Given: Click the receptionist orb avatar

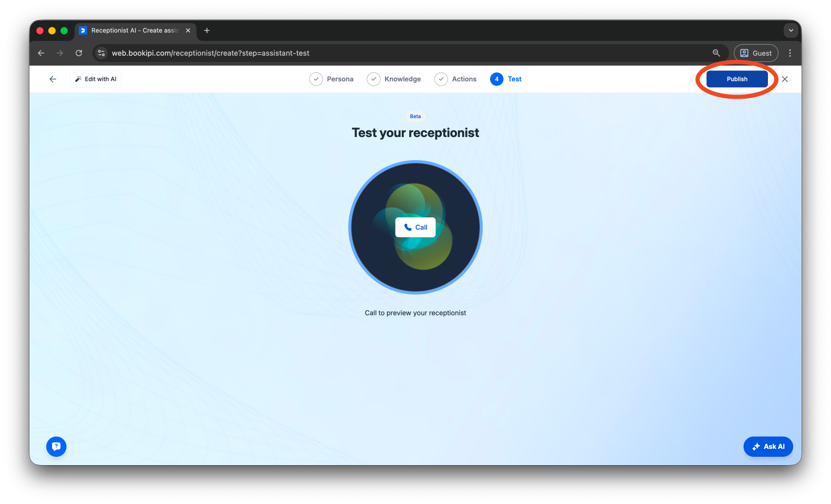Looking at the screenshot, I should (415, 227).
